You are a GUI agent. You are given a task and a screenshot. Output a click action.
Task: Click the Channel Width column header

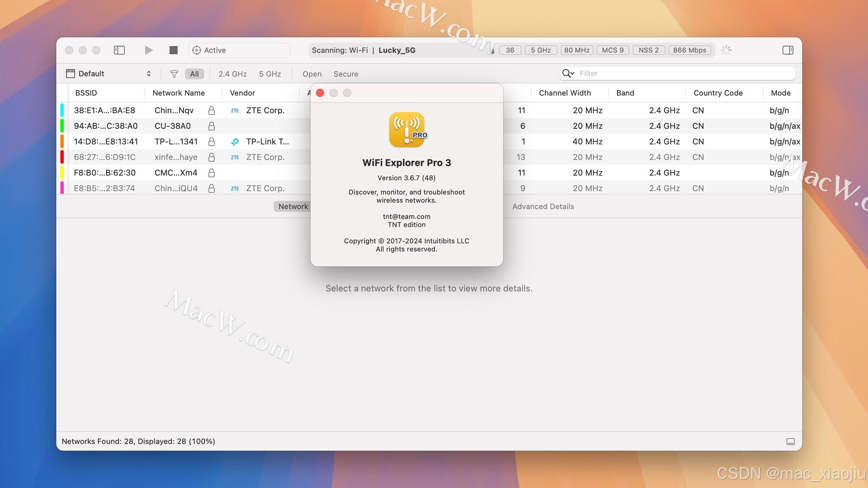(565, 93)
